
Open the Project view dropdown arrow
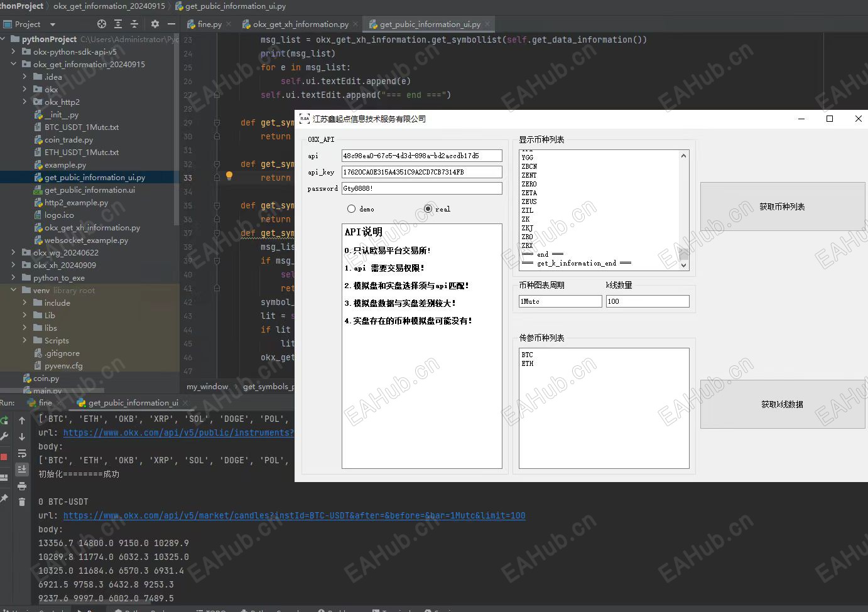53,24
